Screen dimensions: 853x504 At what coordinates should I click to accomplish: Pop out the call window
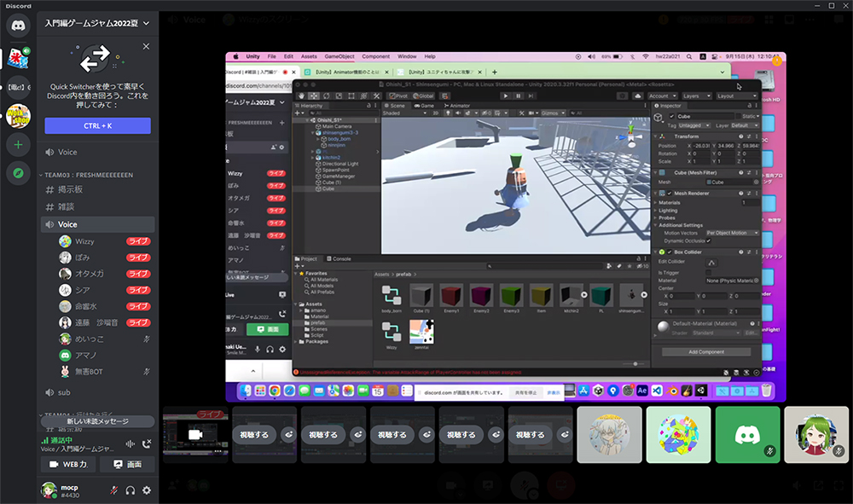pos(817,485)
